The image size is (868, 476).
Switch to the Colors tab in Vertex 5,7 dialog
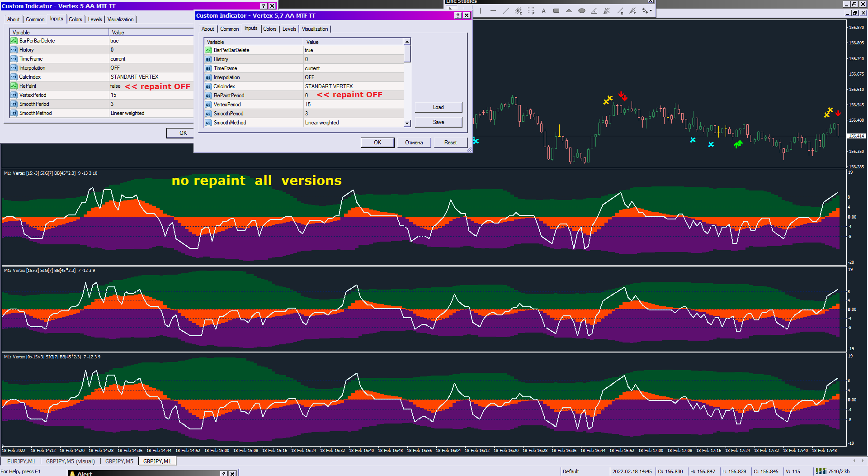pyautogui.click(x=270, y=29)
